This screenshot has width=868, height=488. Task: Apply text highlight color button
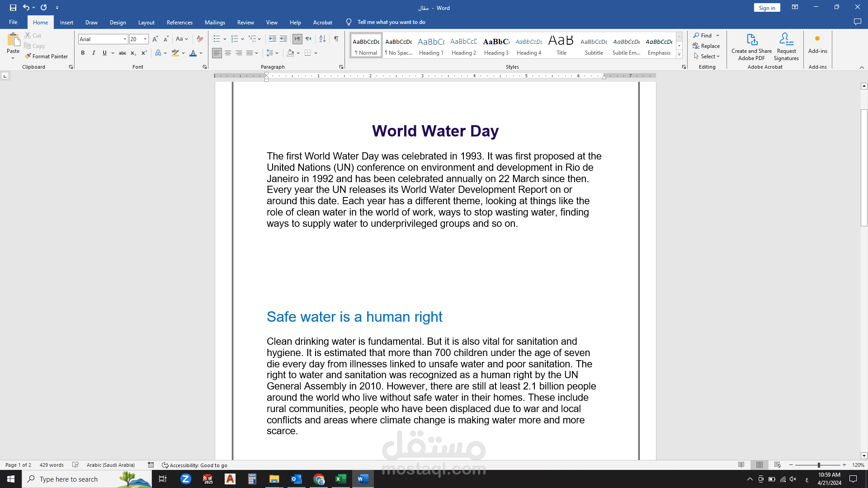point(175,53)
